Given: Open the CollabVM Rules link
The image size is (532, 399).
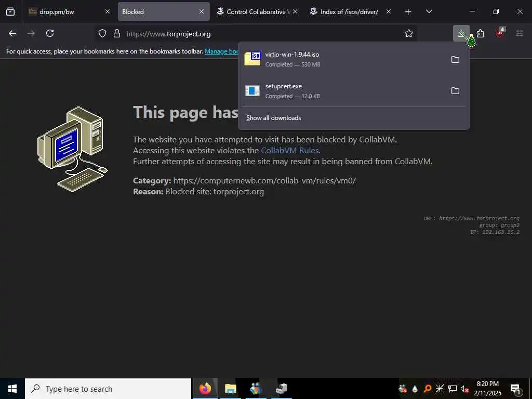Looking at the screenshot, I should (290, 150).
